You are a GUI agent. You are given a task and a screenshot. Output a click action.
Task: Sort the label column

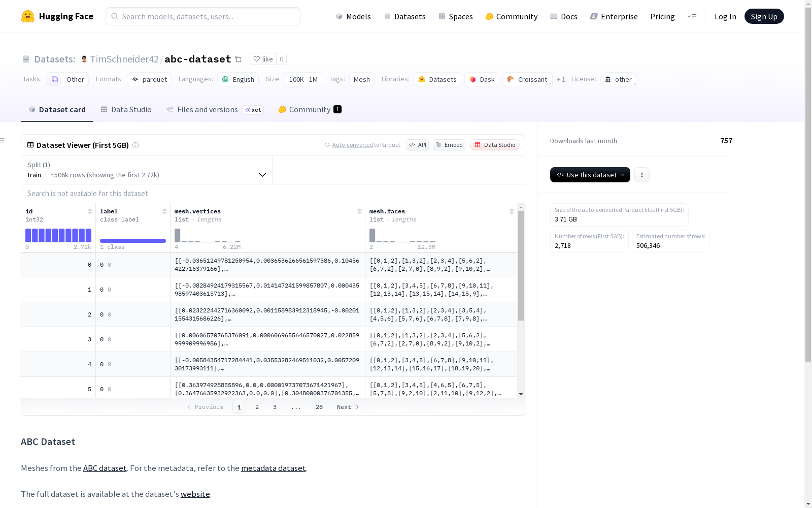click(x=164, y=211)
